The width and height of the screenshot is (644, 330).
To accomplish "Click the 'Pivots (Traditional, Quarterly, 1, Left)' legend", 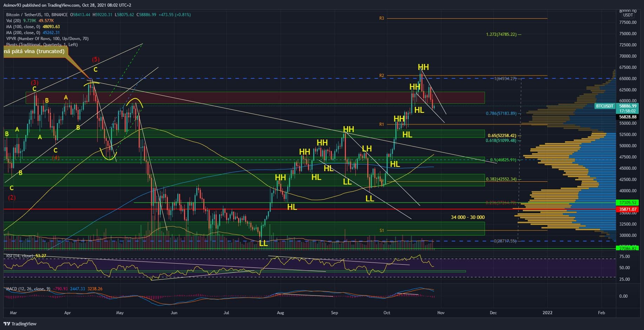I will coord(42,45).
